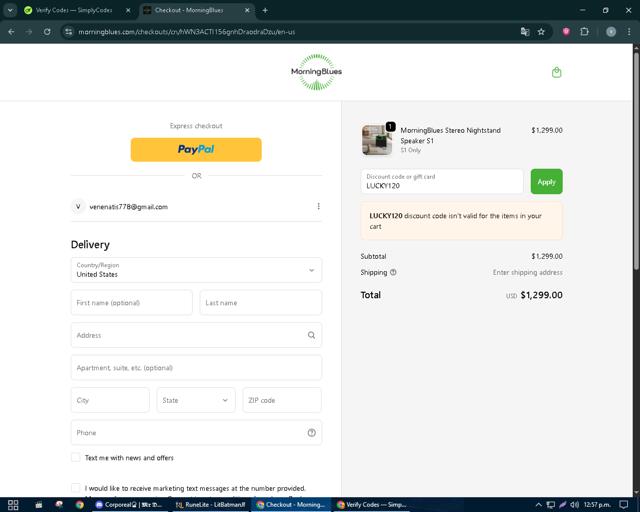This screenshot has height=512, width=640.
Task: Click the MorningBlues logo
Action: (316, 72)
